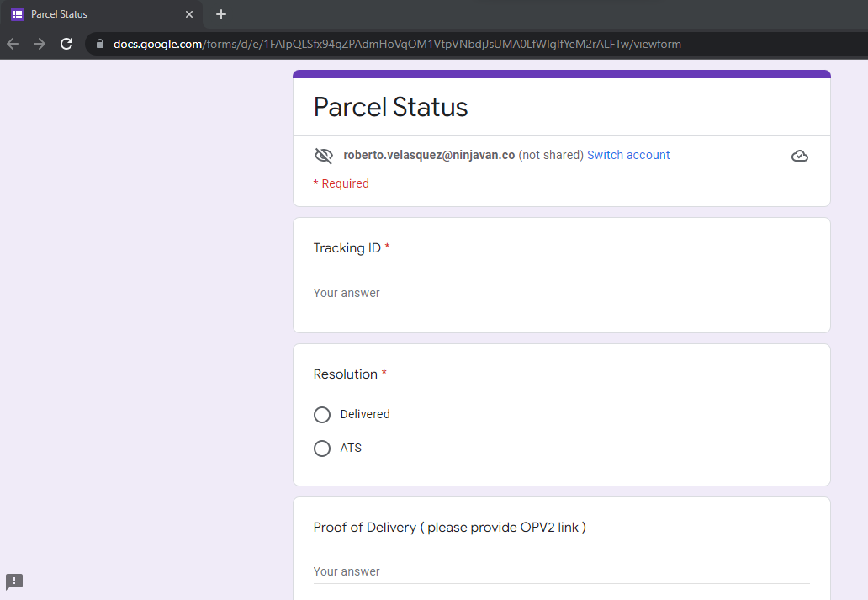This screenshot has height=600, width=868.
Task: Reload the Parcel Status page
Action: tap(66, 44)
